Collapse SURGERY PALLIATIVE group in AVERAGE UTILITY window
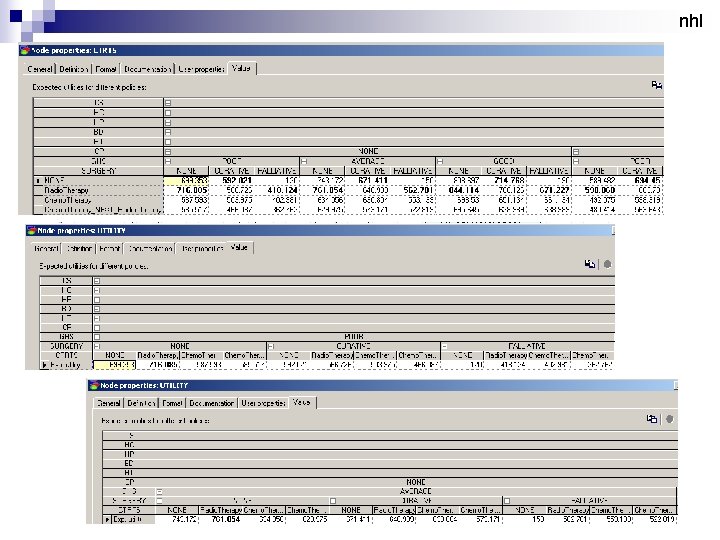Image resolution: width=720 pixels, height=540 pixels. pos(507,501)
